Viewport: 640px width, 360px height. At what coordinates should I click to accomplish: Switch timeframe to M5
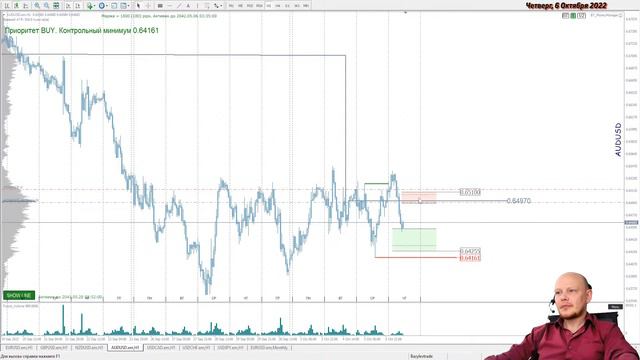240,6
